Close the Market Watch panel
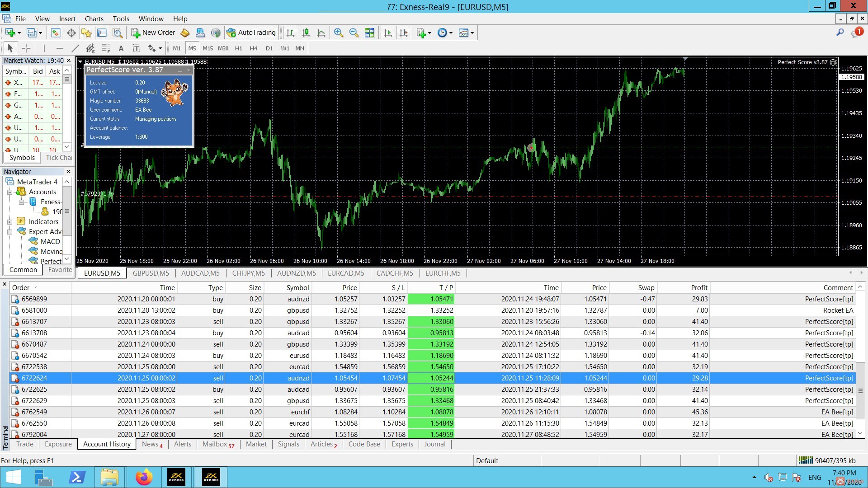This screenshot has width=868, height=488. pyautogui.click(x=69, y=61)
